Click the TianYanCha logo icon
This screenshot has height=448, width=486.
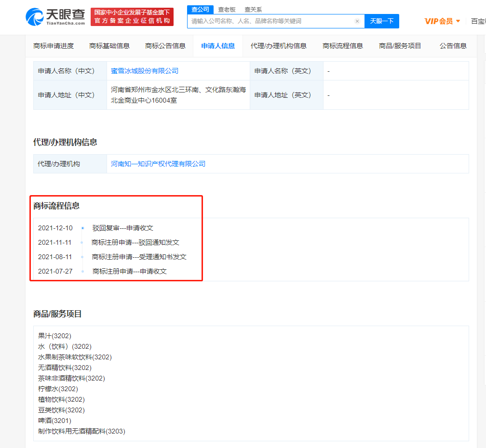[35, 16]
